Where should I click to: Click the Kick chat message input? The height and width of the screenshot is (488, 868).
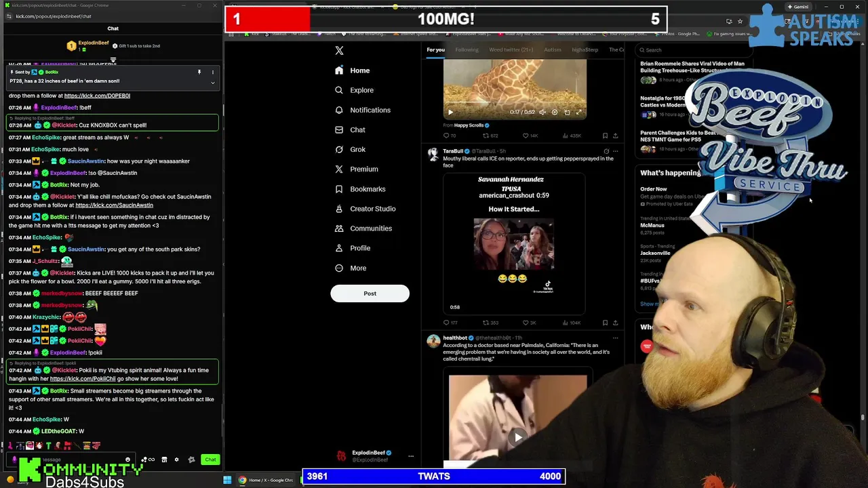coord(71,460)
